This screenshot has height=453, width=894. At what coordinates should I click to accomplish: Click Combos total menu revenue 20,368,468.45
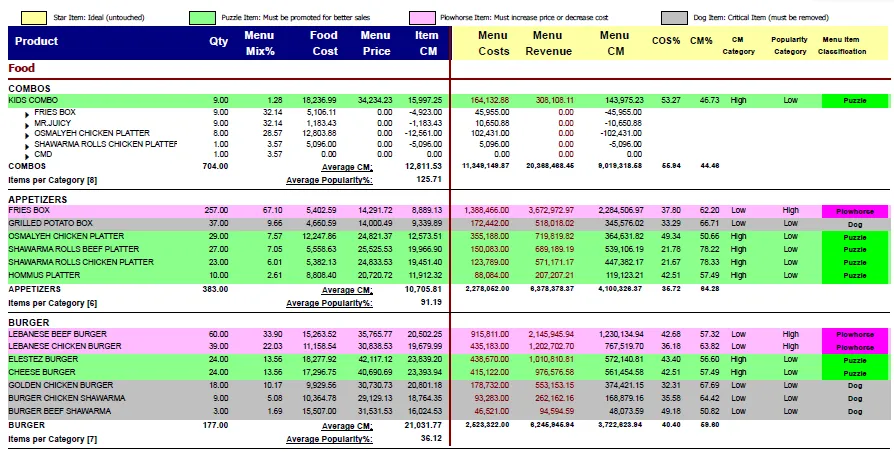(550, 166)
